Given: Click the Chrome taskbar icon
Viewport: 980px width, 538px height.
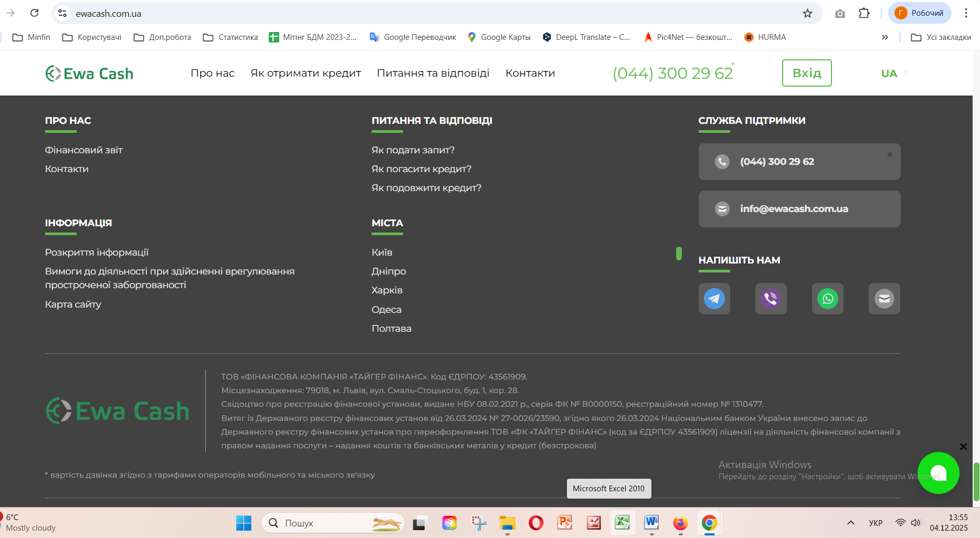Looking at the screenshot, I should click(709, 523).
